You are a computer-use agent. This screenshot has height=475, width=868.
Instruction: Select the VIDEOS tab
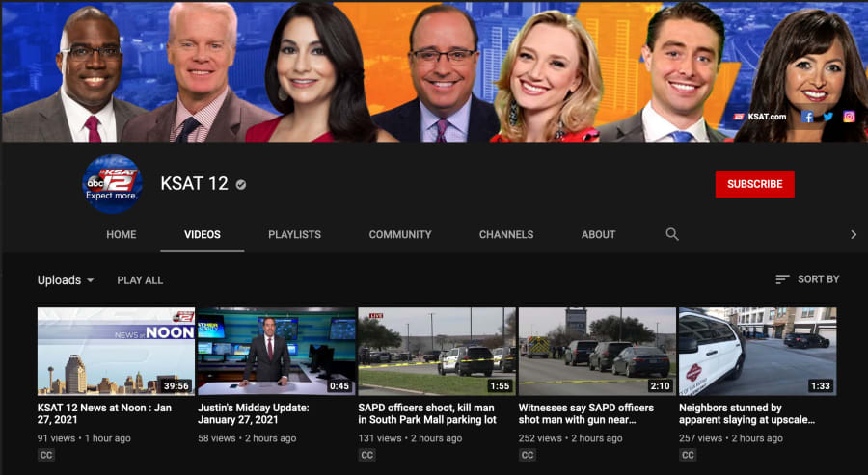pyautogui.click(x=203, y=234)
